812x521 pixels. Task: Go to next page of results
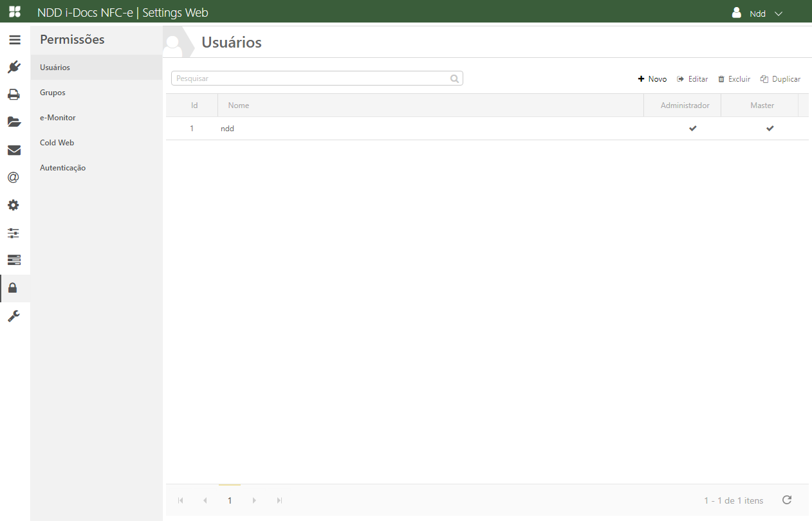click(x=254, y=500)
